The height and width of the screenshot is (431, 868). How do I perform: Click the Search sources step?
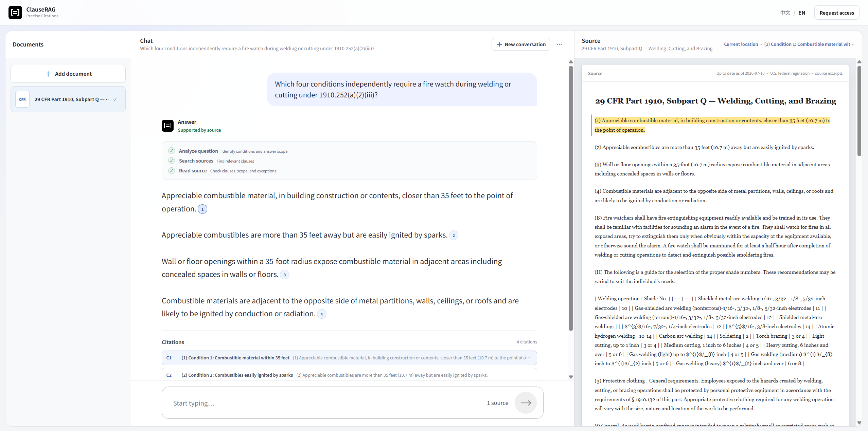pos(211,161)
